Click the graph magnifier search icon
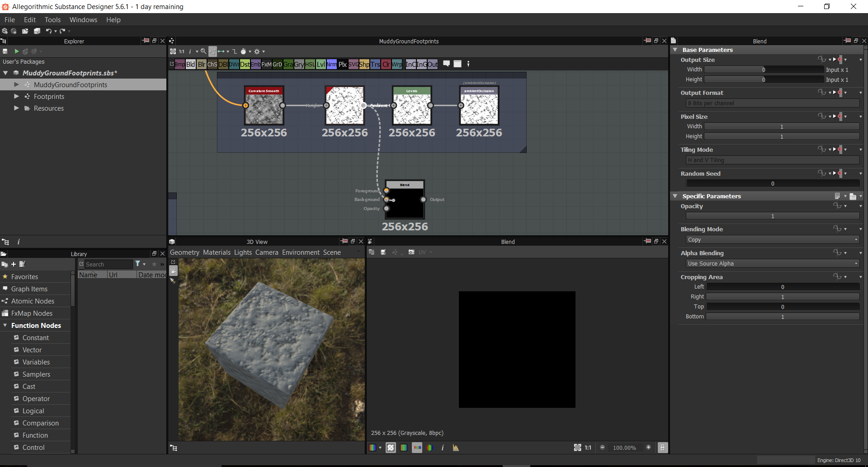The width and height of the screenshot is (868, 467). click(203, 51)
